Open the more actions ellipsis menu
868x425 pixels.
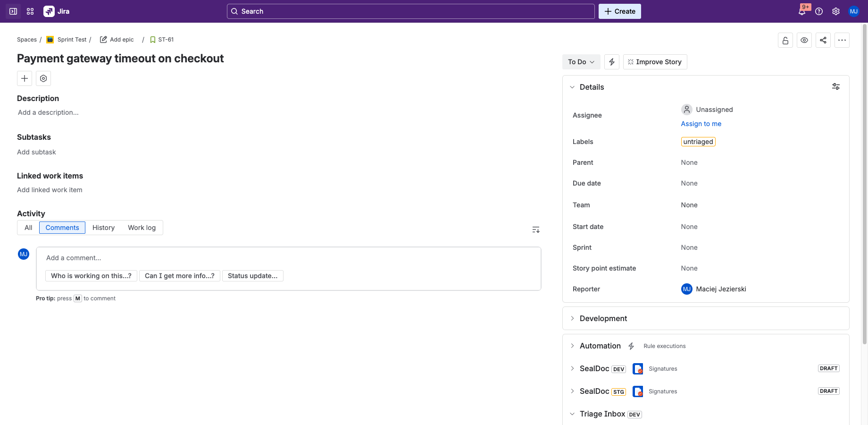842,40
